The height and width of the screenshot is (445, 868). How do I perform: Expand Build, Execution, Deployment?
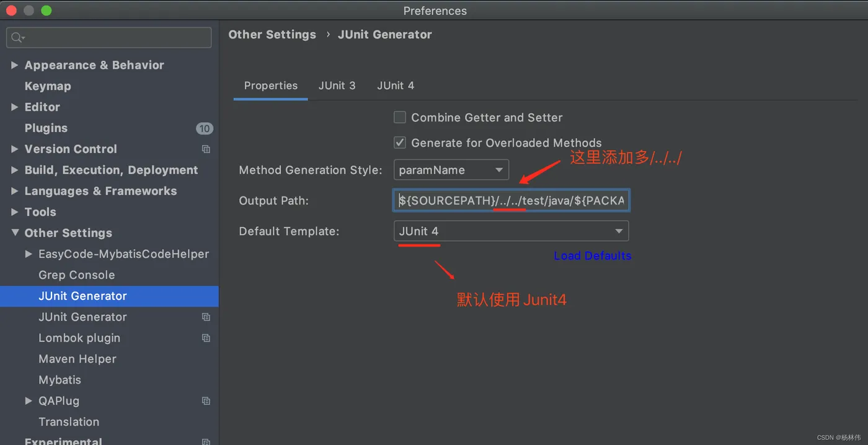pos(15,170)
